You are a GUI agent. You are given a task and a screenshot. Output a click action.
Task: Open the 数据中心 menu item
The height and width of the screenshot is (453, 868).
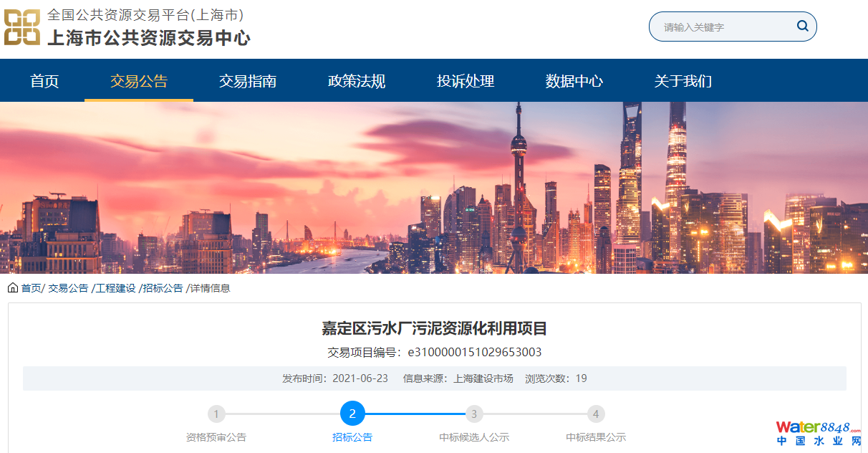coord(574,81)
